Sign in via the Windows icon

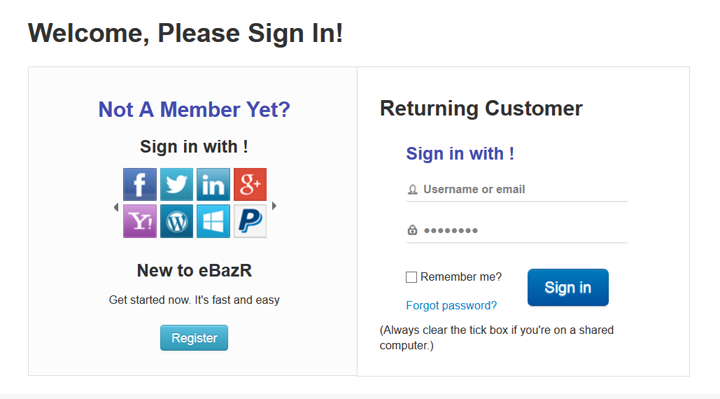[x=213, y=221]
